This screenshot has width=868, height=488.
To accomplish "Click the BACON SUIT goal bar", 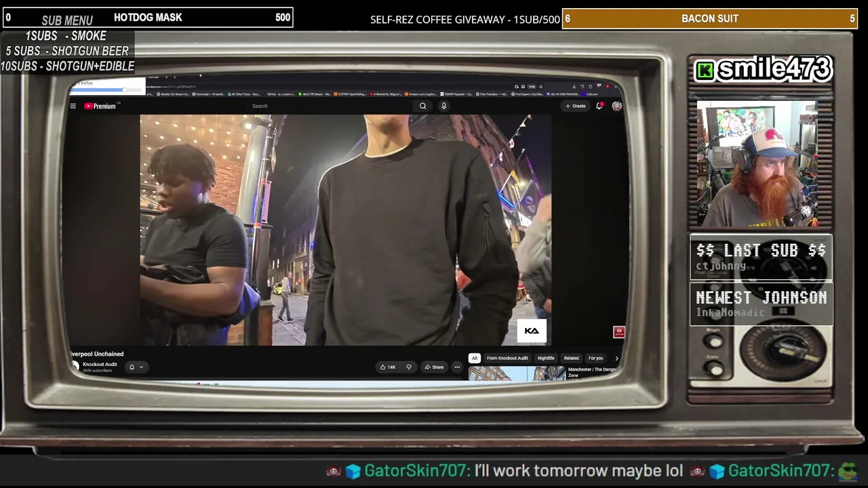I will click(x=710, y=18).
